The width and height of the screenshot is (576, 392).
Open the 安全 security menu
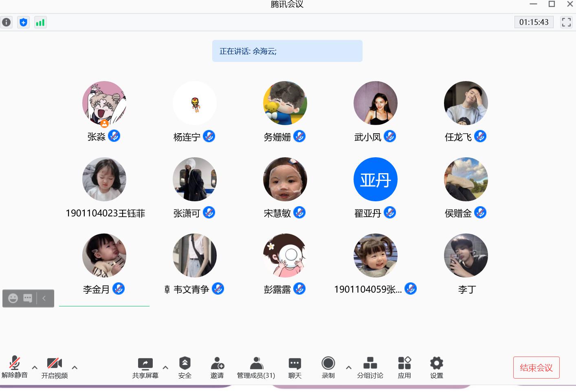[185, 367]
